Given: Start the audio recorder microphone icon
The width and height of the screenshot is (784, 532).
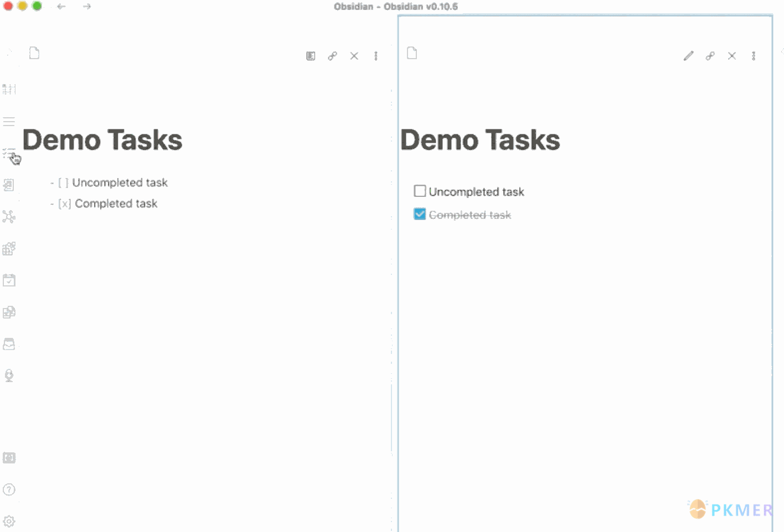Looking at the screenshot, I should (9, 375).
